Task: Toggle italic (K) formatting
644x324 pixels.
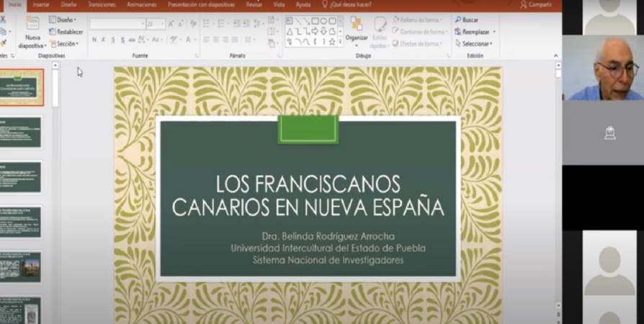Action: point(103,40)
